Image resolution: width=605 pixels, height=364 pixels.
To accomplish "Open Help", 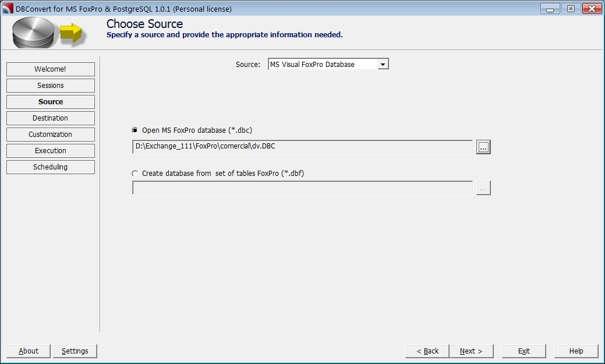I will 576,351.
